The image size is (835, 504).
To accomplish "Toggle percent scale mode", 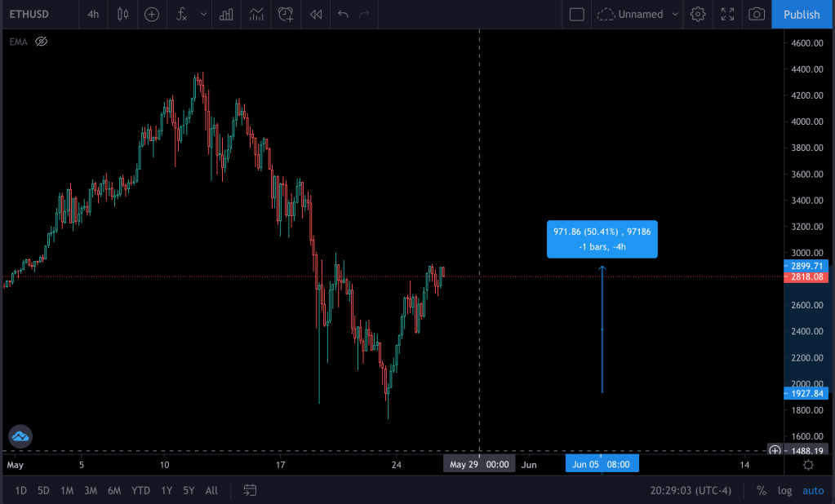I will tap(762, 490).
